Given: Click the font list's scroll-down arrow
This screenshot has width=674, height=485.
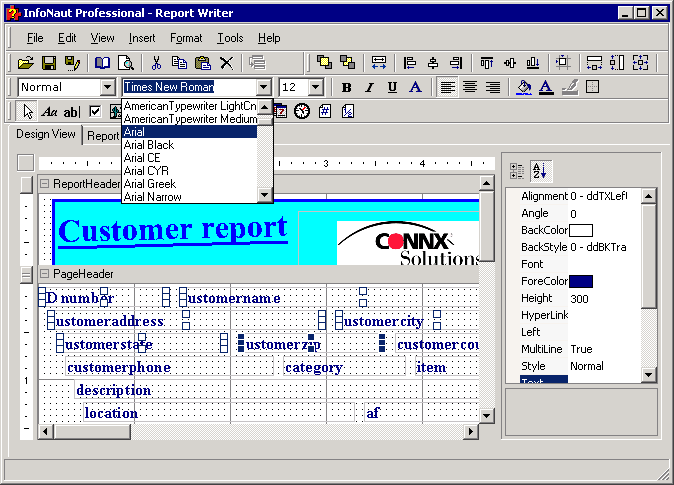Looking at the screenshot, I should tap(264, 195).
